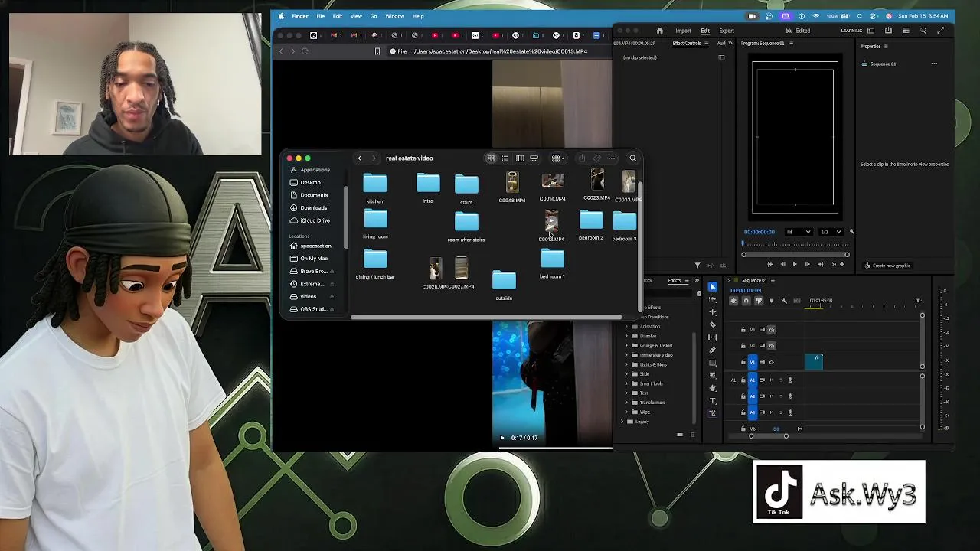Switch to Import tab in Premiere
Image resolution: width=980 pixels, height=551 pixels.
[x=683, y=31]
